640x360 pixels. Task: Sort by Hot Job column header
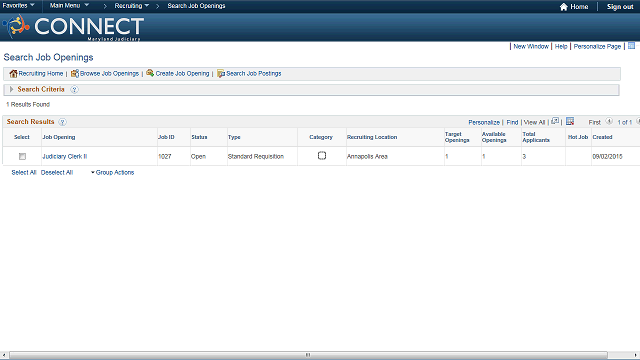(x=578, y=137)
